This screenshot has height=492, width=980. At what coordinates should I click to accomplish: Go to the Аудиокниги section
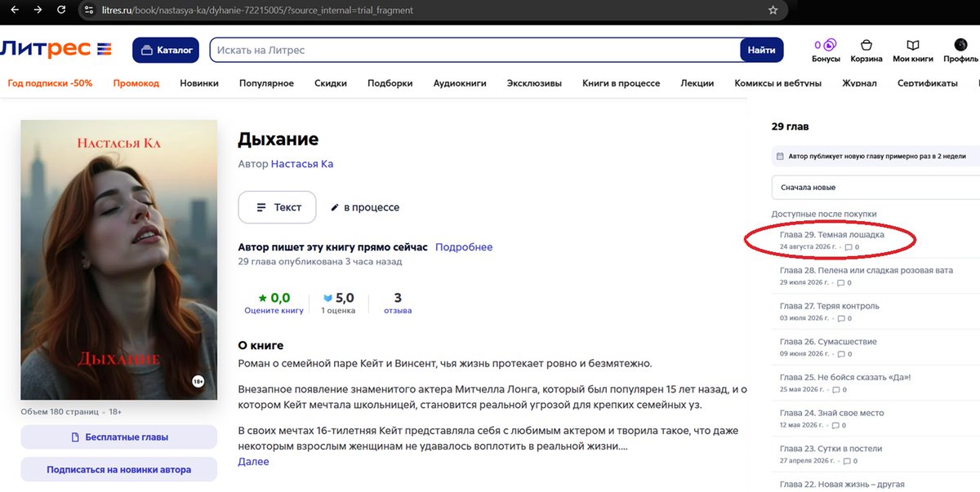(460, 83)
